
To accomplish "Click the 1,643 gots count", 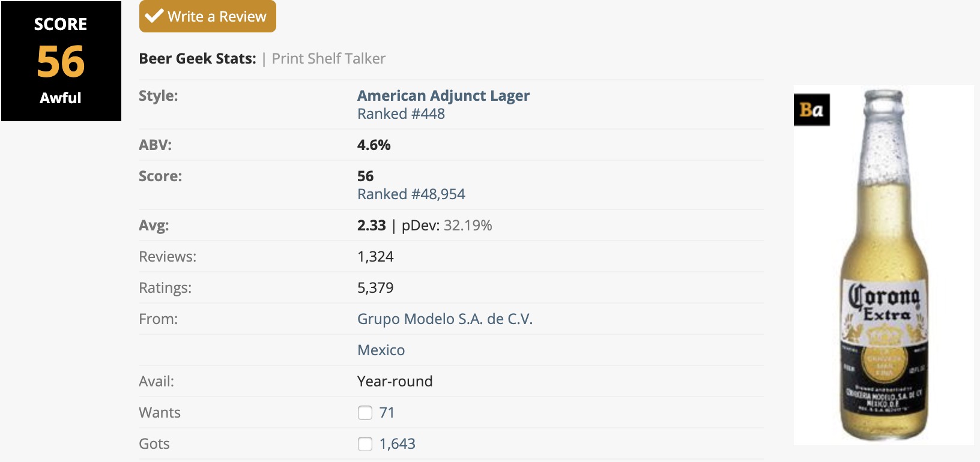I will coord(397,444).
